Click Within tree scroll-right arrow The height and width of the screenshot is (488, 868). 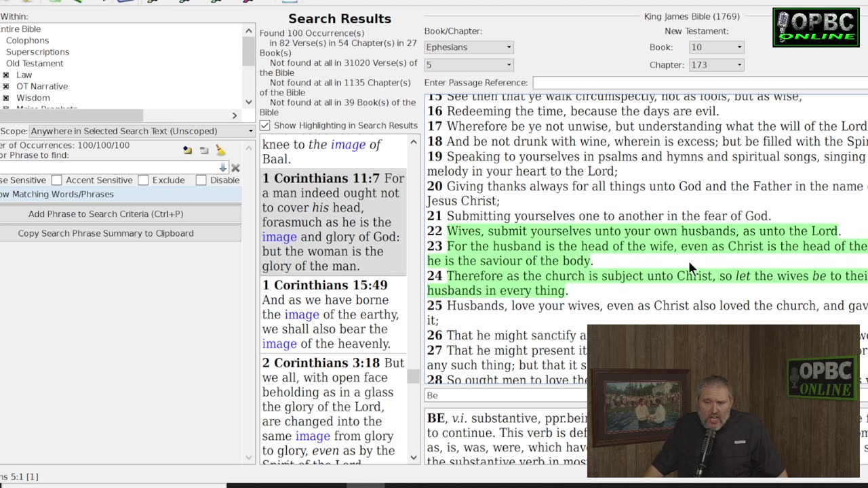[235, 115]
